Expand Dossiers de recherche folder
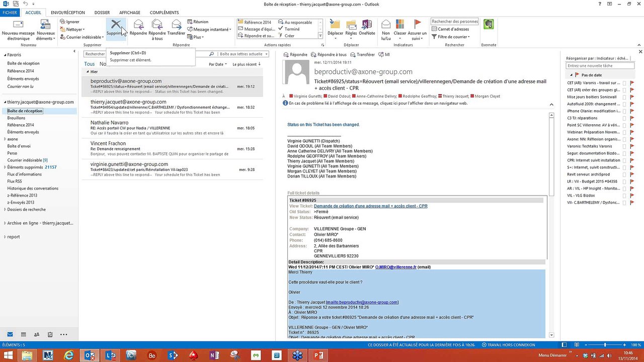This screenshot has height=362, width=644. (5, 210)
